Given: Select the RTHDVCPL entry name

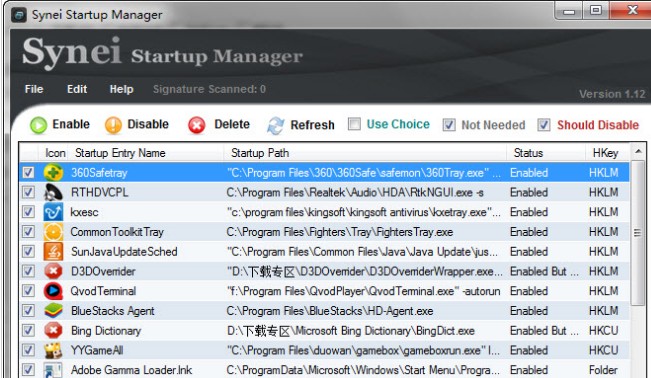Looking at the screenshot, I should pos(99,192).
